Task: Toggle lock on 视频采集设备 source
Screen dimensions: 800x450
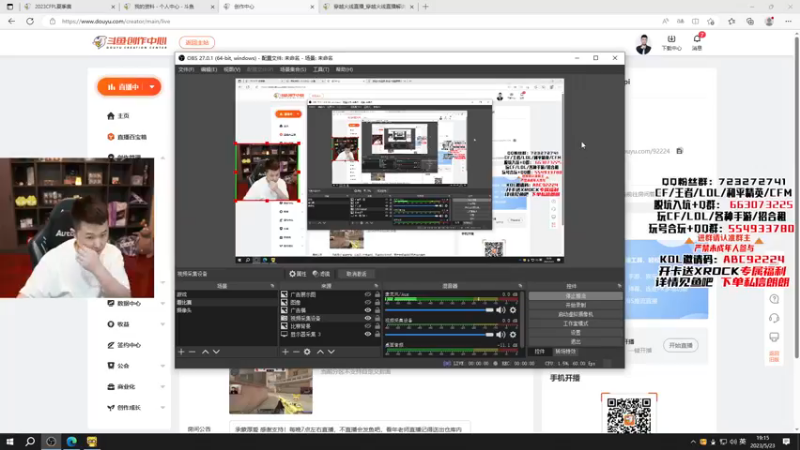Action: coord(377,318)
